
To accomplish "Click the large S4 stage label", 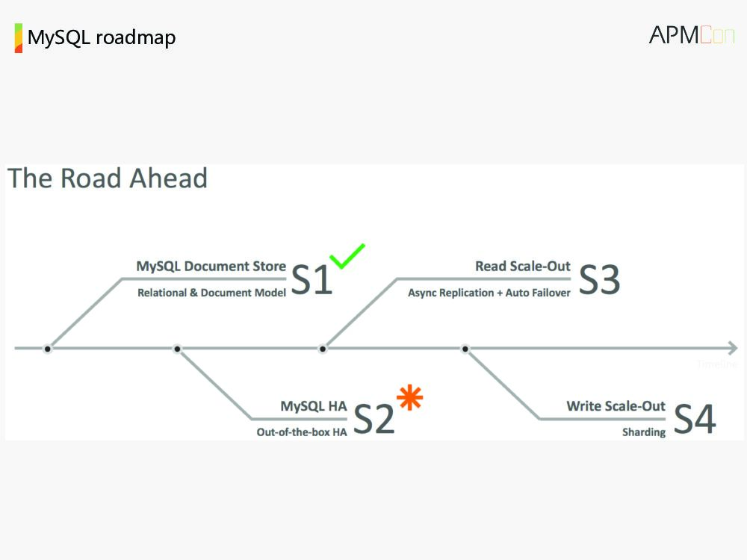I will click(694, 420).
